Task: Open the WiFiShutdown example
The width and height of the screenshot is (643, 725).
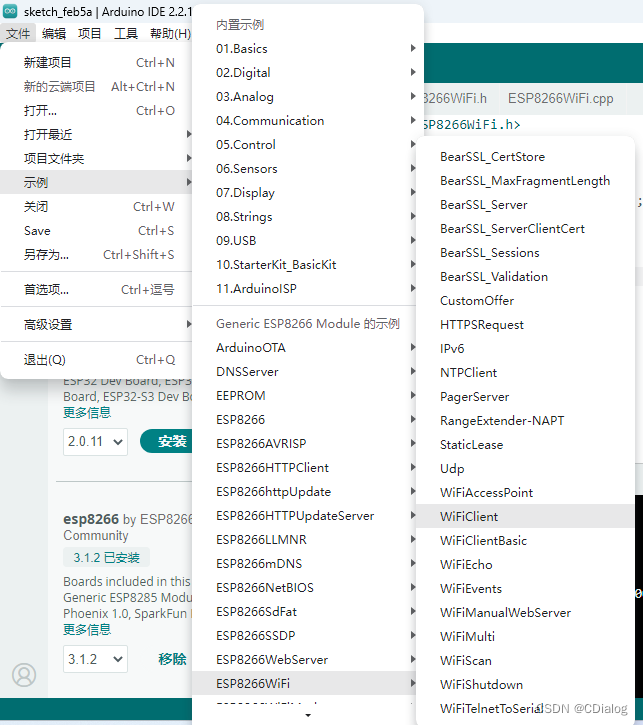Action: point(525,685)
